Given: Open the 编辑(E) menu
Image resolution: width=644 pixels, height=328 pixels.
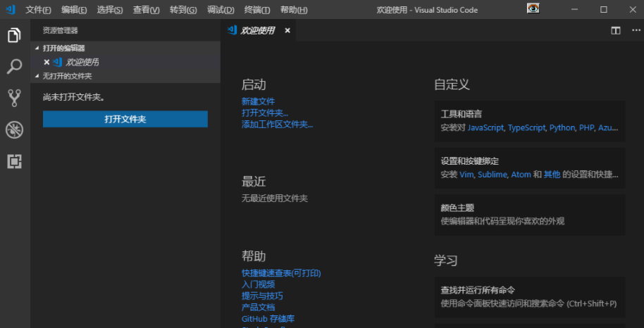Looking at the screenshot, I should [x=74, y=10].
